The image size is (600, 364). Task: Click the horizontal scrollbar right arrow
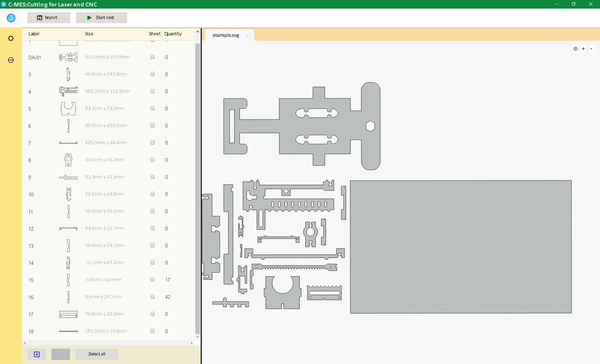click(x=192, y=343)
